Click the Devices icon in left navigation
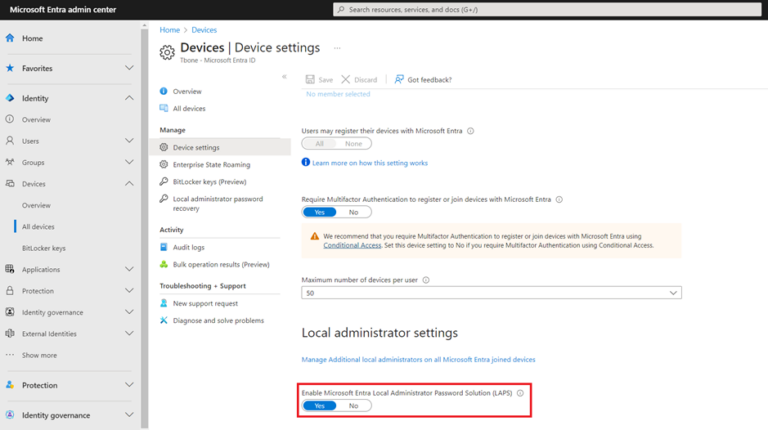 coord(10,184)
